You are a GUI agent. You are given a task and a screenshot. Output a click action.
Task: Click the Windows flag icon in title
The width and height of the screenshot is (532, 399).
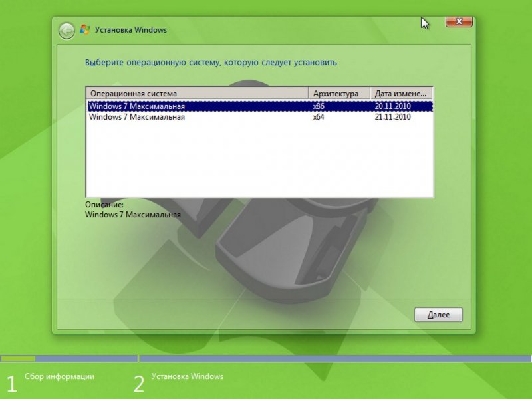pos(85,30)
